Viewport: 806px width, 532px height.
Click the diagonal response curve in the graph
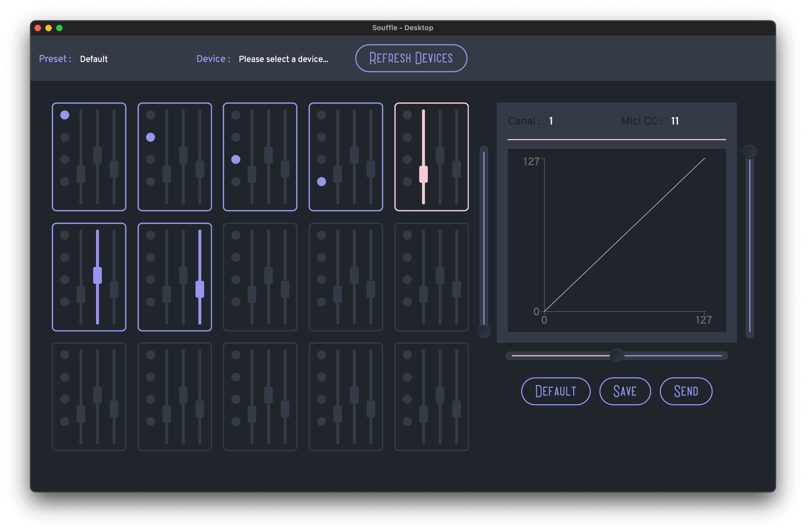(x=625, y=234)
